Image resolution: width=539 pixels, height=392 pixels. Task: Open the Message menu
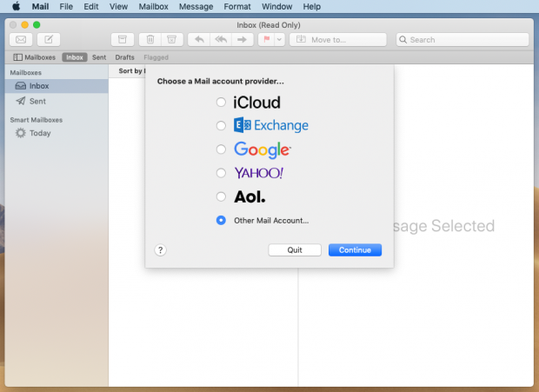(x=196, y=7)
